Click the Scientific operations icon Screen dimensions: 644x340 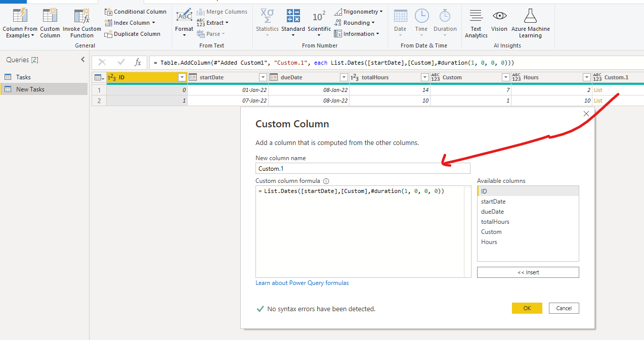tap(319, 16)
